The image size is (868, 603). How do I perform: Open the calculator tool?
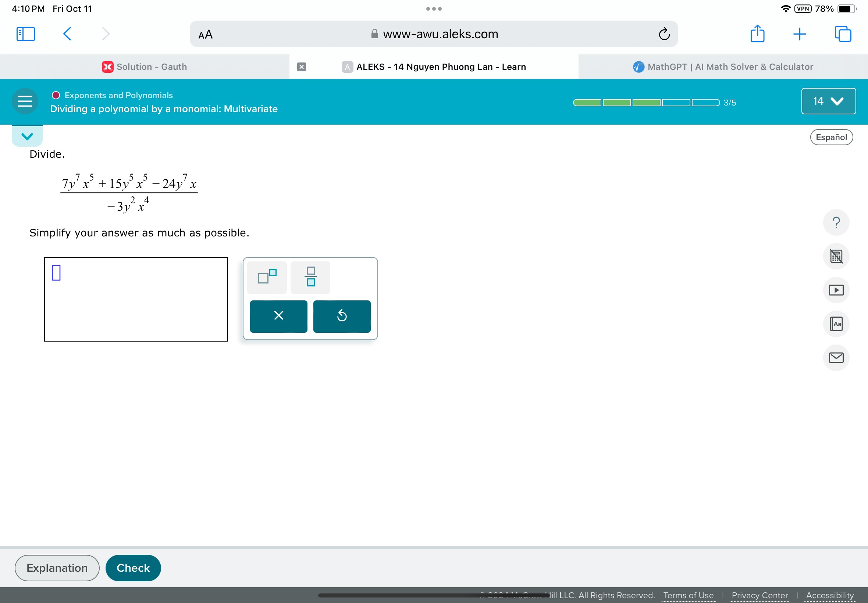(836, 257)
